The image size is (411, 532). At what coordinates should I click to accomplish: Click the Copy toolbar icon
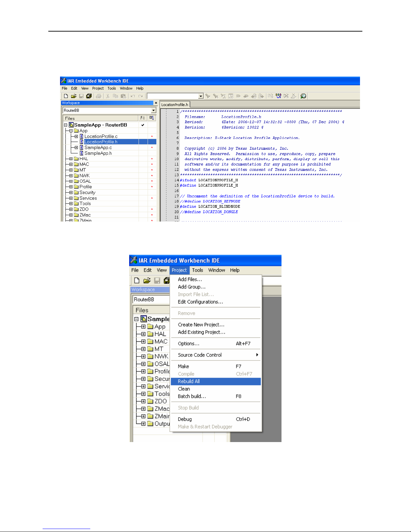115,96
